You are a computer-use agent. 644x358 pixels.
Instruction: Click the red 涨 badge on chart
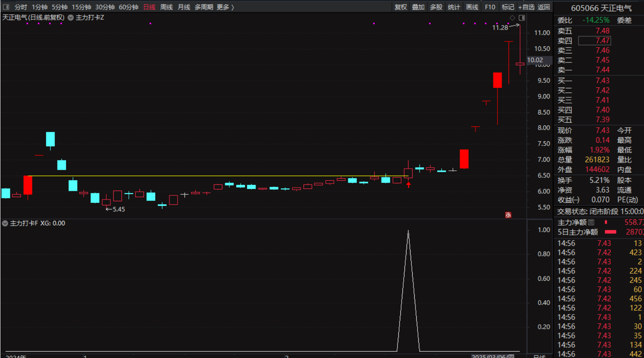click(x=508, y=215)
